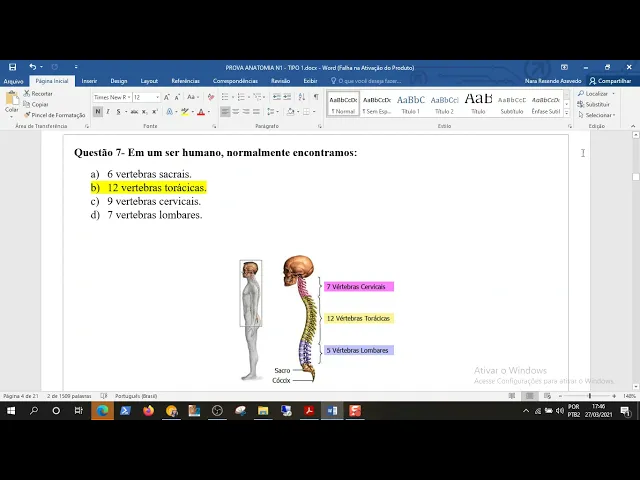This screenshot has width=640, height=480.
Task: Apply yellow text highlight color
Action: (x=185, y=111)
